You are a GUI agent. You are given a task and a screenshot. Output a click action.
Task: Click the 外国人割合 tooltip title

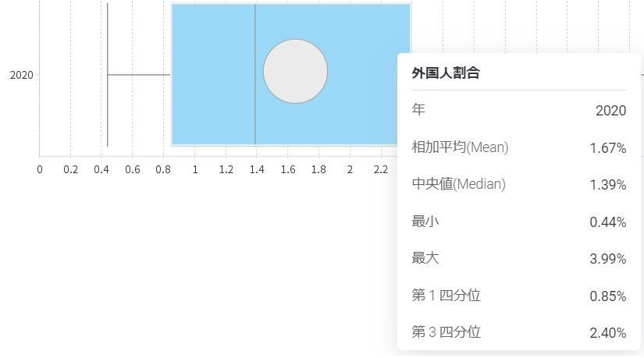[x=446, y=73]
